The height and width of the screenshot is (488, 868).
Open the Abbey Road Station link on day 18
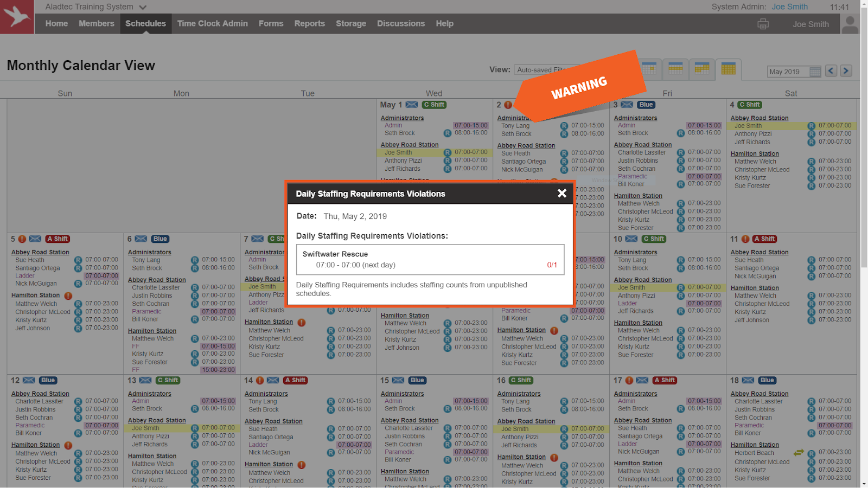(x=759, y=394)
